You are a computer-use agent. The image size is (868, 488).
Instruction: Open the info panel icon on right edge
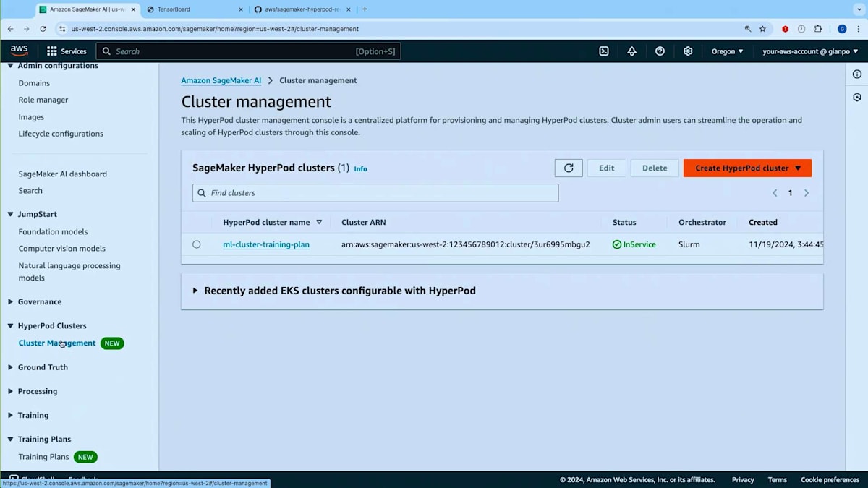coord(857,74)
